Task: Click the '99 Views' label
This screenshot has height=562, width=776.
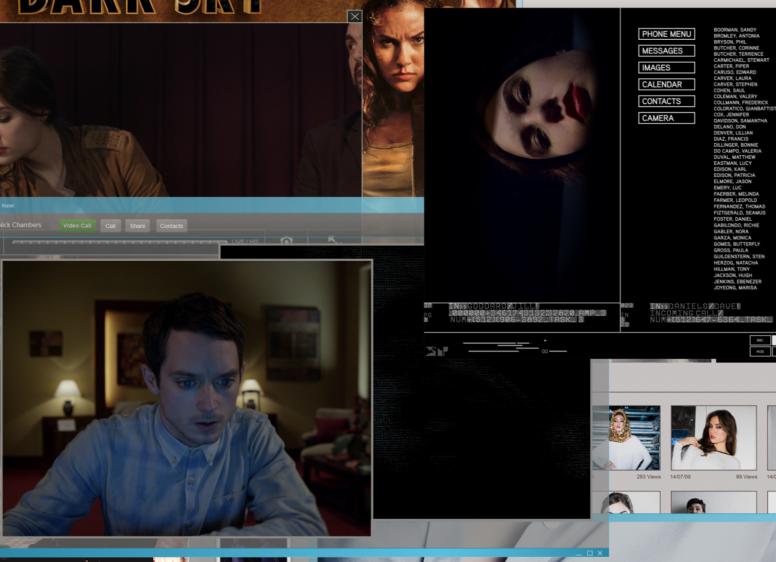Action: pos(746,476)
